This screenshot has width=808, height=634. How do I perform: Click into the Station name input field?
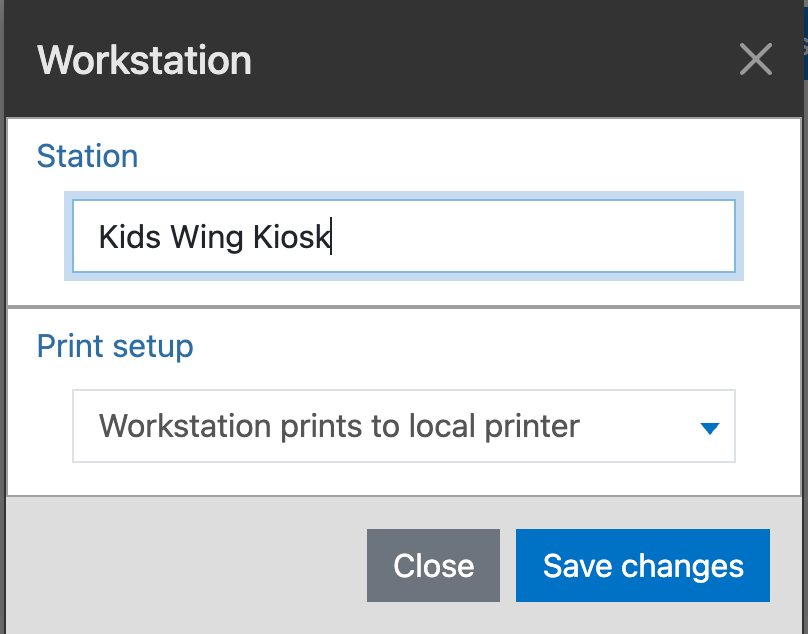pos(403,236)
